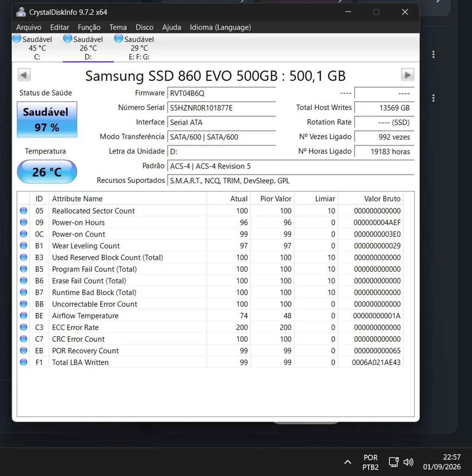Click status icon of Wear Leveling Count row

point(23,245)
